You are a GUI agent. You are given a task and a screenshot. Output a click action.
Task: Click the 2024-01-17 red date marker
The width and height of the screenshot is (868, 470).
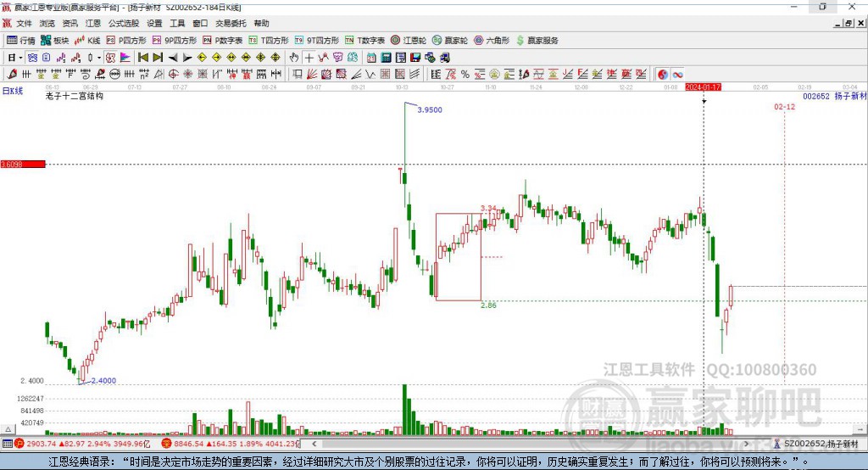click(x=703, y=87)
